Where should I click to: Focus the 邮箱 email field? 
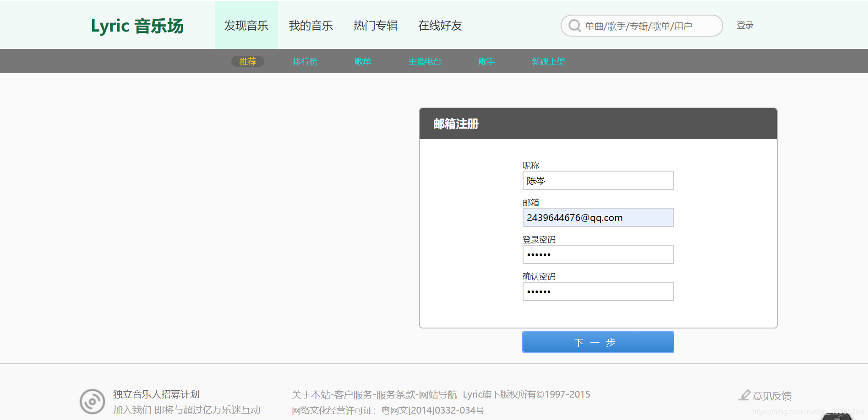[598, 217]
